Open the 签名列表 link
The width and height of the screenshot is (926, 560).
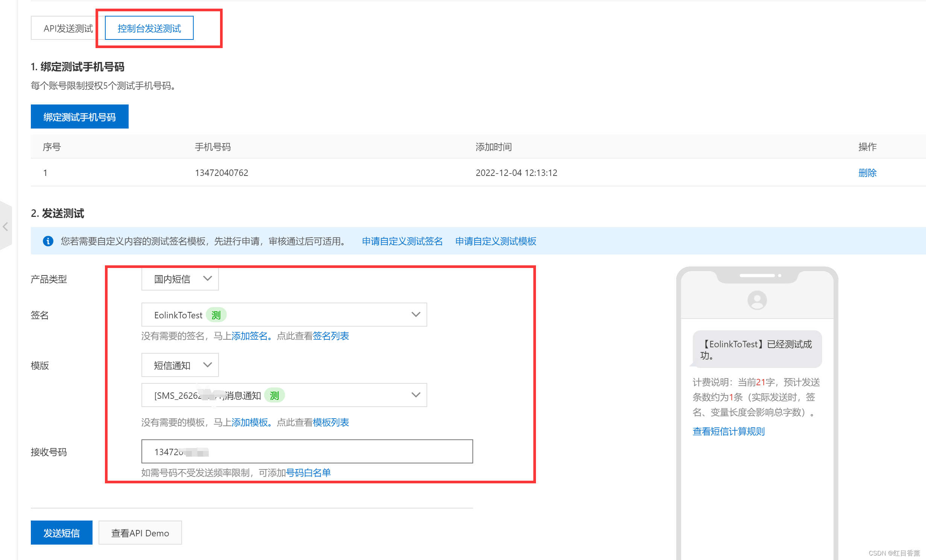coord(331,336)
